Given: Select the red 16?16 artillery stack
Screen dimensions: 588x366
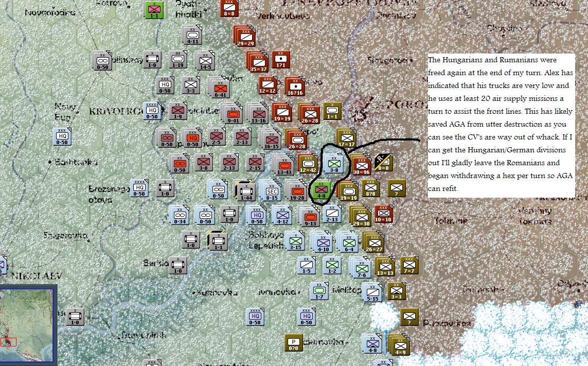Looking at the screenshot, I should tap(295, 87).
